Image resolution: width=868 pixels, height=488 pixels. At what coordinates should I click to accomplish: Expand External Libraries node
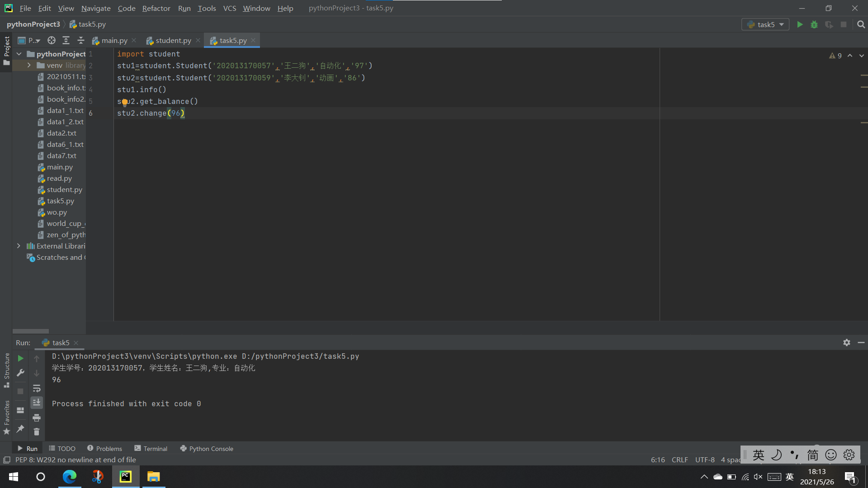click(19, 246)
